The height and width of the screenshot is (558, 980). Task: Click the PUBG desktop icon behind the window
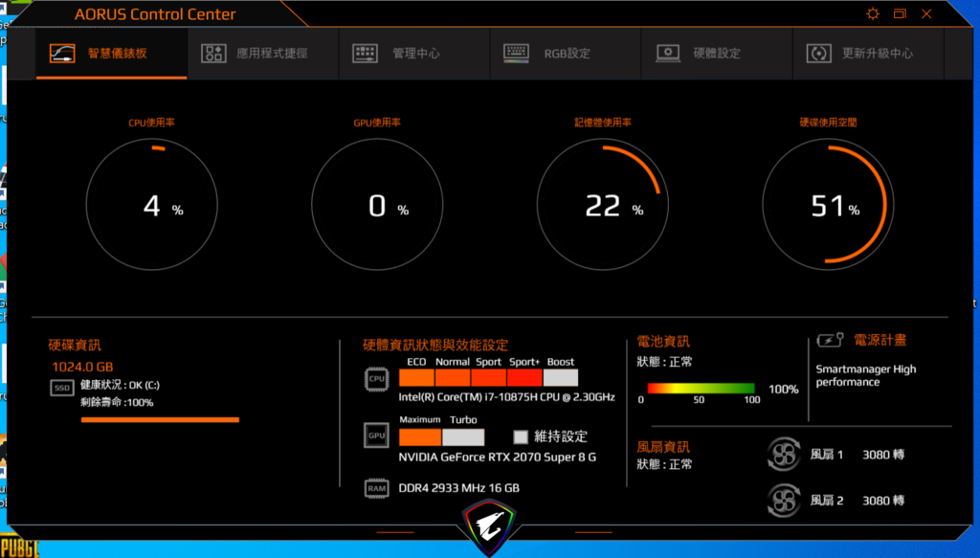click(19, 547)
